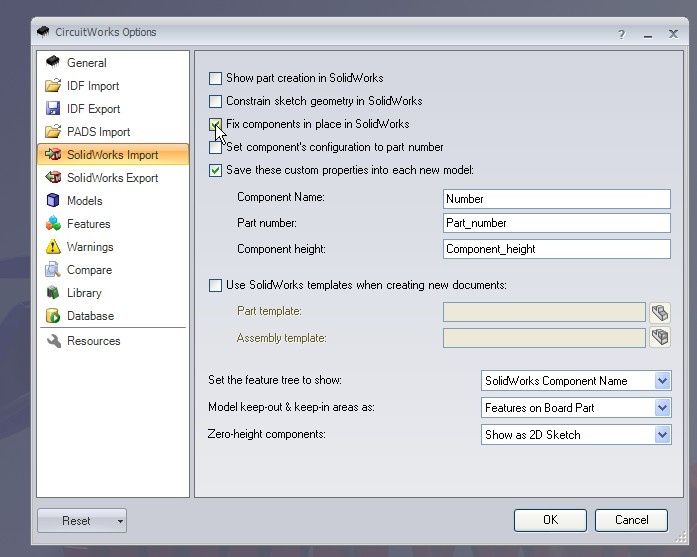This screenshot has width=697, height=557.
Task: Select the SolidWorks Export page
Action: (x=113, y=178)
